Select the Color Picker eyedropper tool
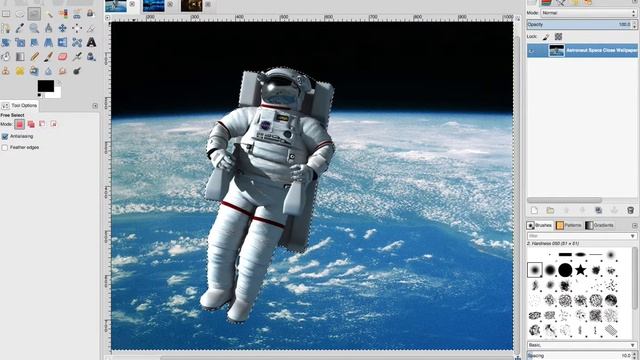Image resolution: width=640 pixels, height=360 pixels. [x=20, y=28]
